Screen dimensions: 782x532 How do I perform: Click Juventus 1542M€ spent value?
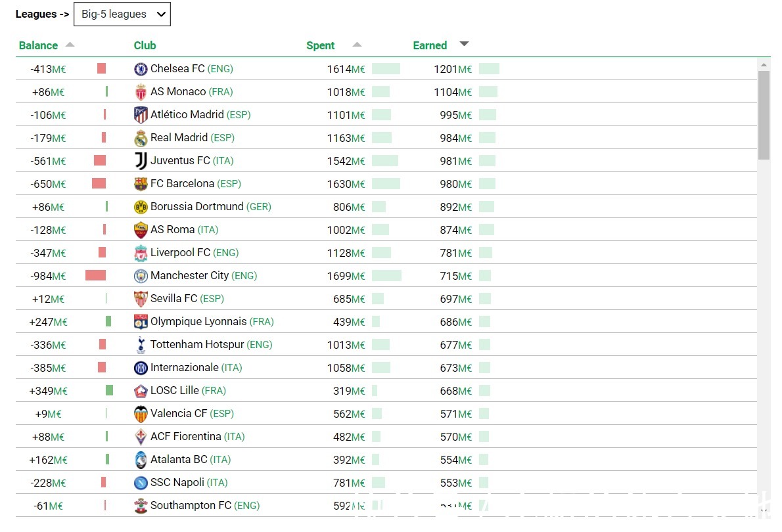click(346, 161)
